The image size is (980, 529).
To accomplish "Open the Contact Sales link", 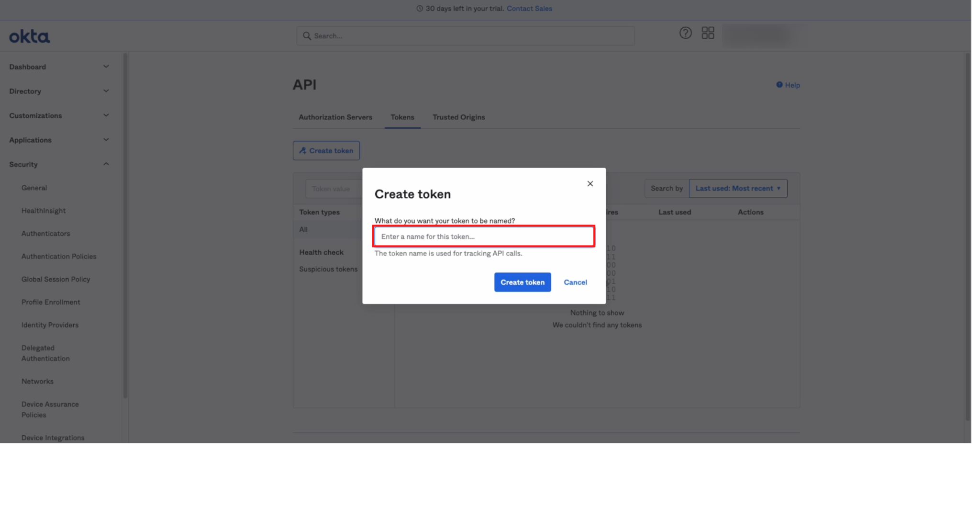I will 529,9.
